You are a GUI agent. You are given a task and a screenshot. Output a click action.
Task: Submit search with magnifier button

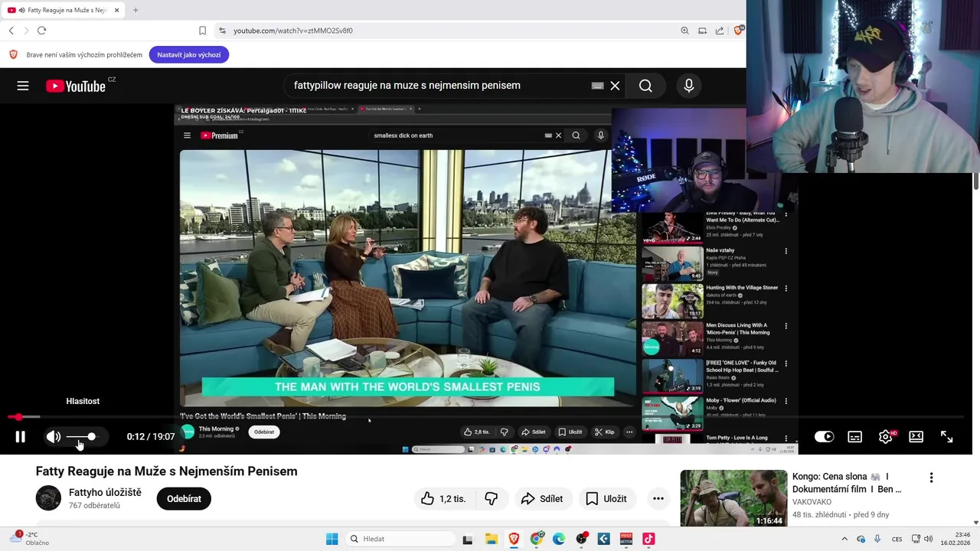[645, 86]
